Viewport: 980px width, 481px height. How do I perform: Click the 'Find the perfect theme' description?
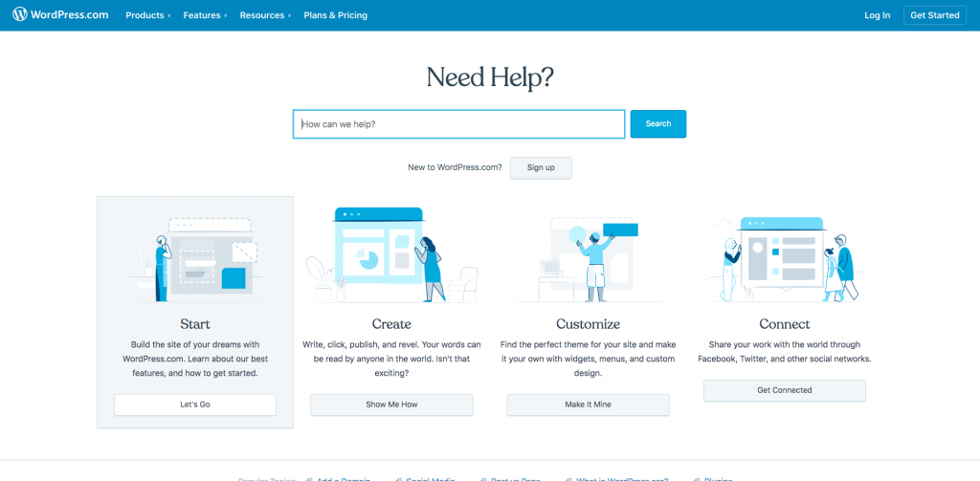589,360
